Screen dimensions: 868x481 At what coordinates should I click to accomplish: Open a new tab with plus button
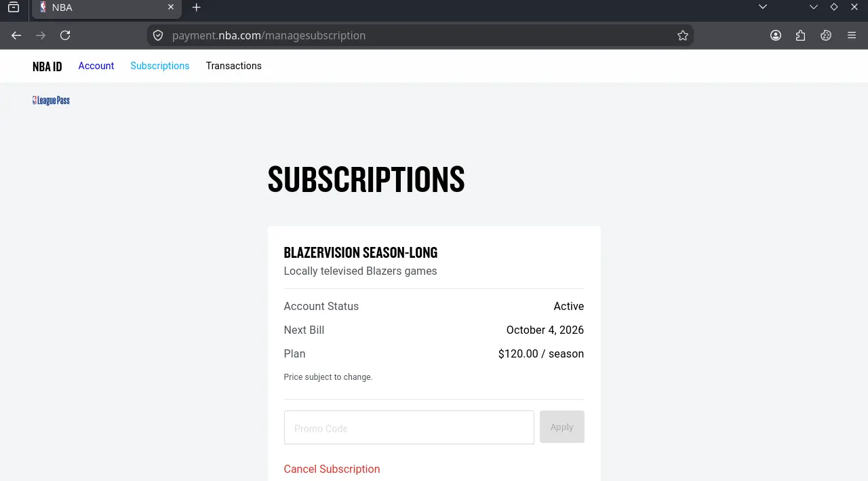tap(197, 7)
